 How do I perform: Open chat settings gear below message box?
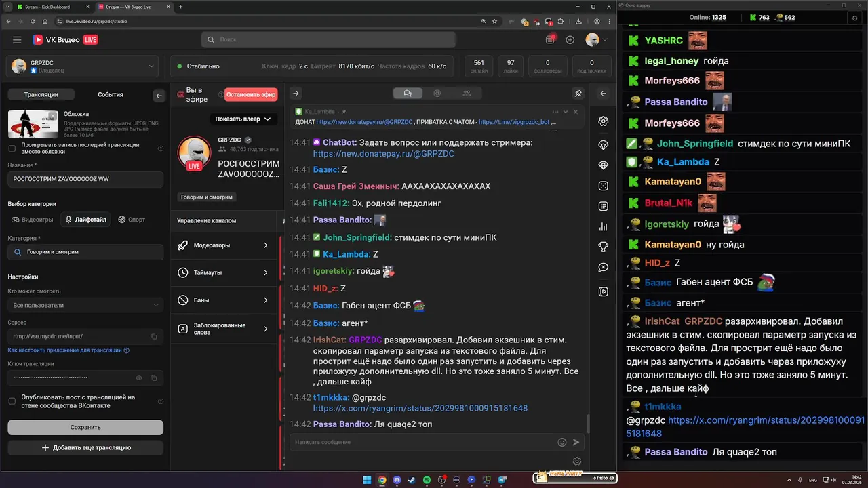coord(577,462)
